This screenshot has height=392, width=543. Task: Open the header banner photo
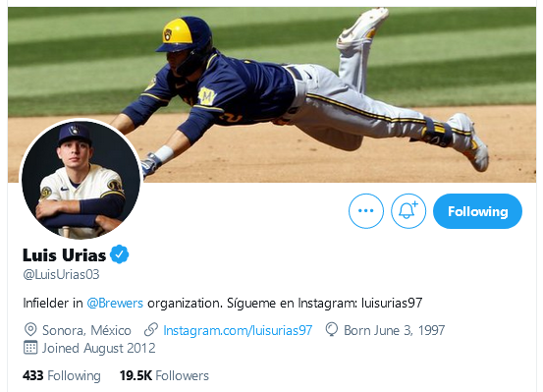(x=272, y=94)
